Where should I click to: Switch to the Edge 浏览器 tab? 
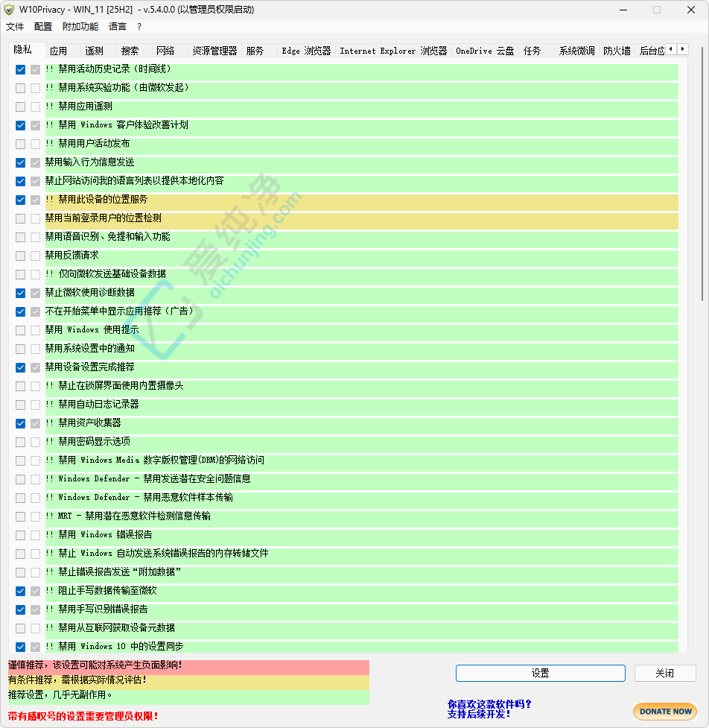(306, 51)
